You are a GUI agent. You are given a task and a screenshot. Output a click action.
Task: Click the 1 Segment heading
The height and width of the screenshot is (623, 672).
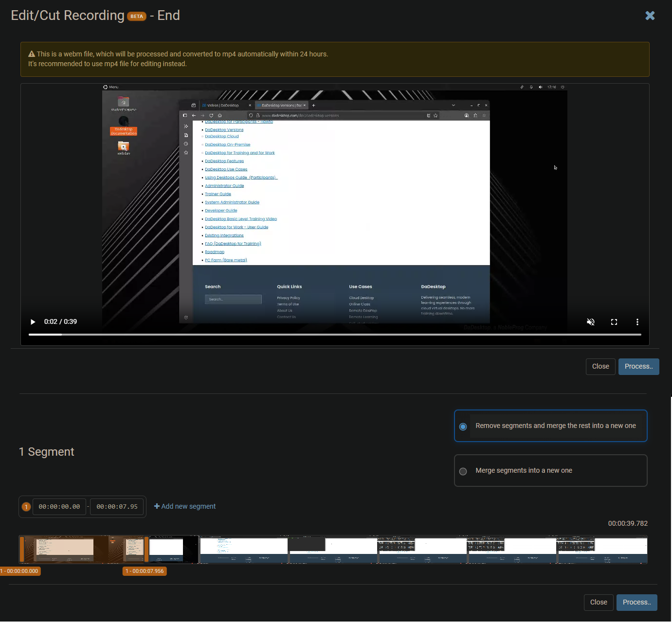47,452
